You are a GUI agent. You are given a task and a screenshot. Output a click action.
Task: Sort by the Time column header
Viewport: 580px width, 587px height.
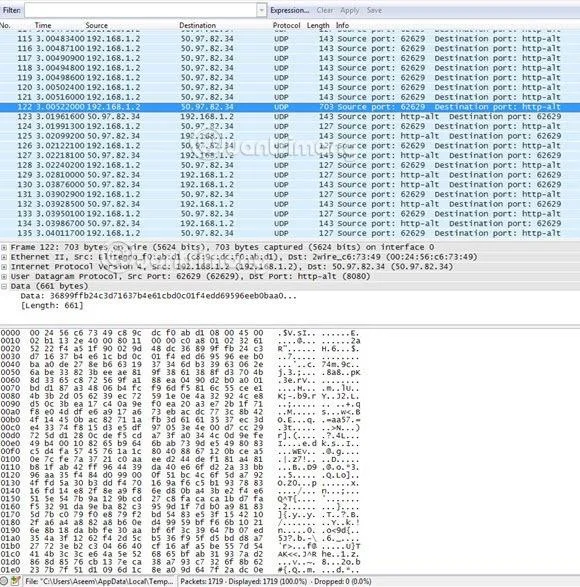tap(43, 25)
